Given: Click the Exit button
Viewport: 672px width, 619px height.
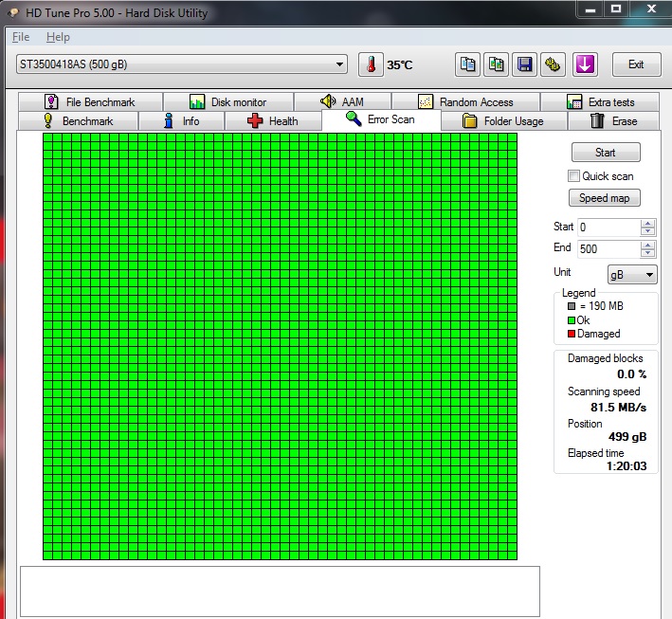Looking at the screenshot, I should click(636, 64).
